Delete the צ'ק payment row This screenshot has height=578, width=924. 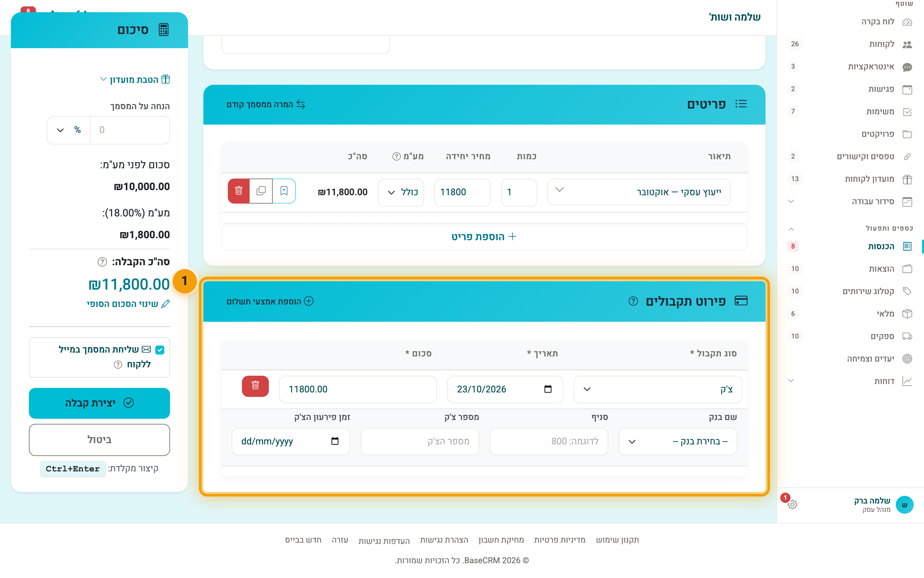click(255, 386)
